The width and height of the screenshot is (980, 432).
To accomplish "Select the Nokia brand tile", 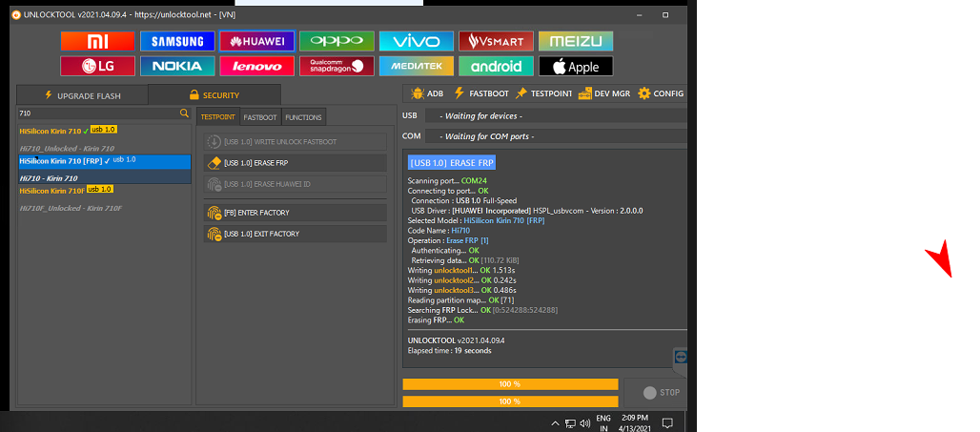I will point(177,66).
